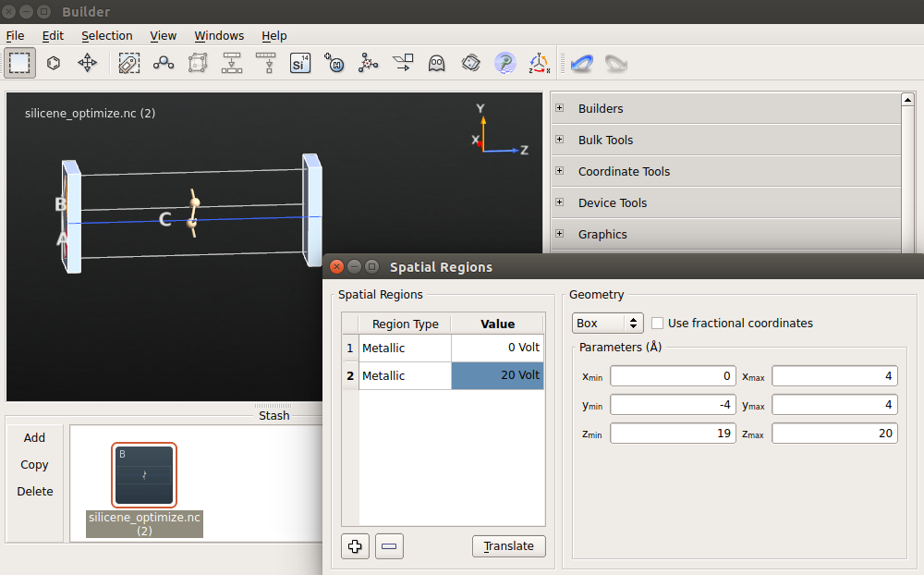Expand the Coordinate Tools section
924x575 pixels.
pos(560,170)
